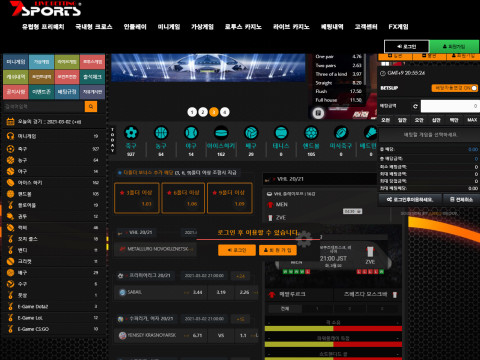Click the stadium banner image
480x360 pixels.
pyautogui.click(x=208, y=68)
